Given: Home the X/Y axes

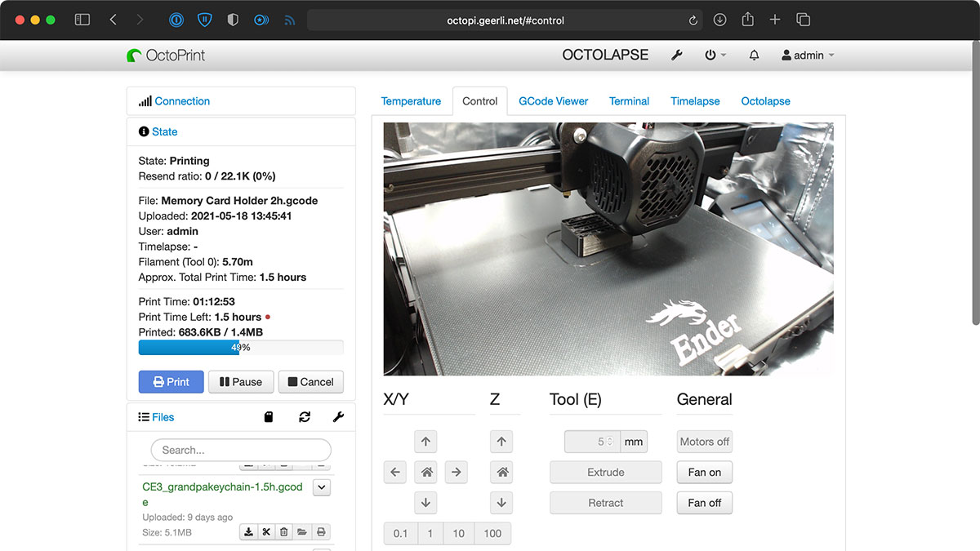Looking at the screenshot, I should pyautogui.click(x=425, y=472).
